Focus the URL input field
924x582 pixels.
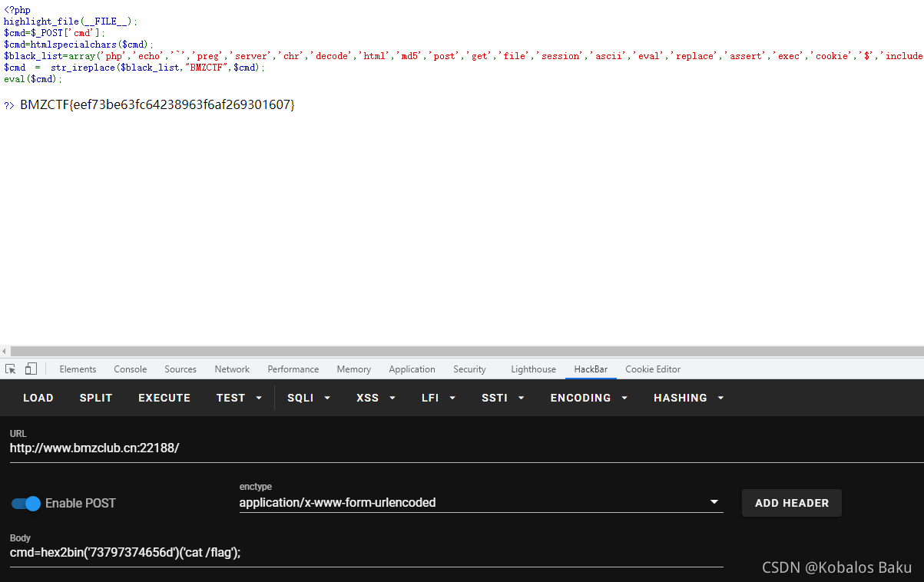466,448
